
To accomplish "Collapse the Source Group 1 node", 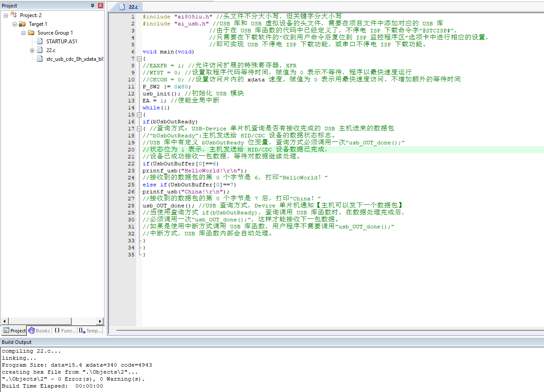I will [x=23, y=33].
